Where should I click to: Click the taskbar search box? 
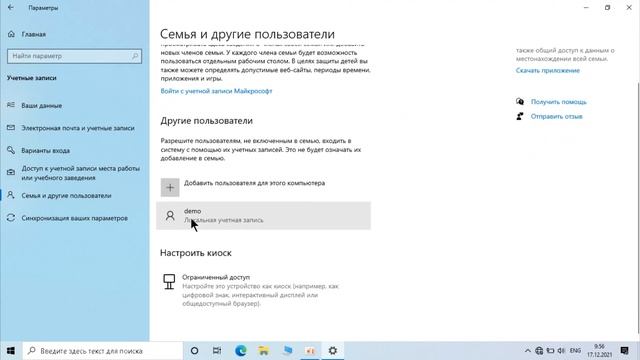click(x=102, y=351)
